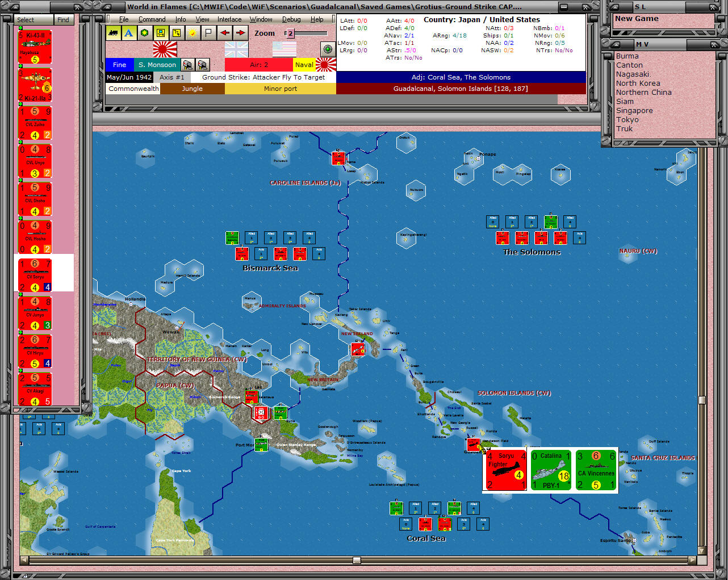The width and height of the screenshot is (728, 580).
Task: Click the train locomotive toolbar icon
Action: pos(114,33)
